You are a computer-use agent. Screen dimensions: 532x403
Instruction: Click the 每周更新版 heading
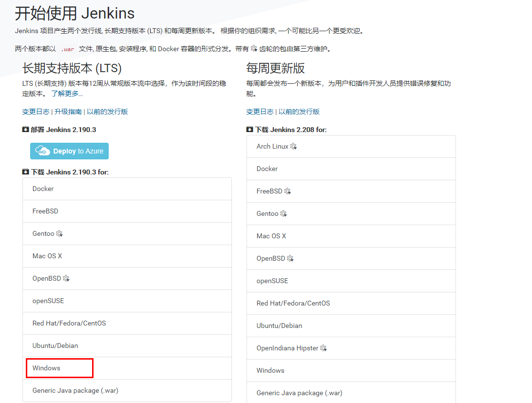pyautogui.click(x=276, y=68)
